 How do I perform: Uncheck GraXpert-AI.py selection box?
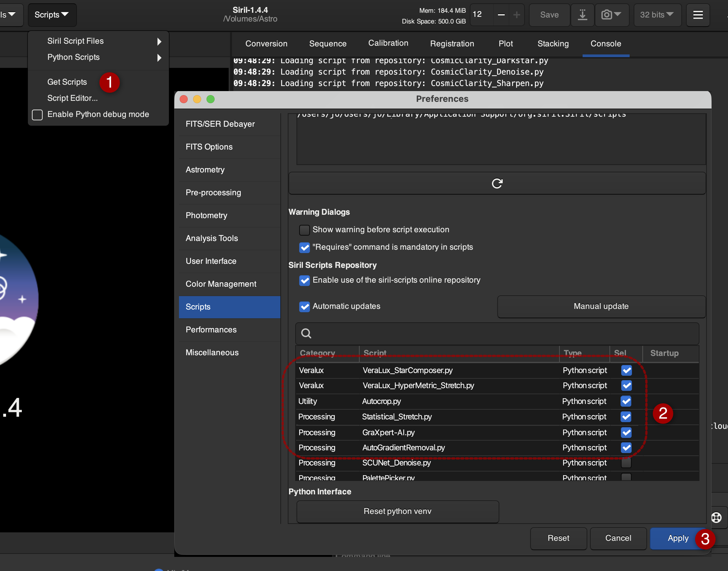tap(626, 433)
